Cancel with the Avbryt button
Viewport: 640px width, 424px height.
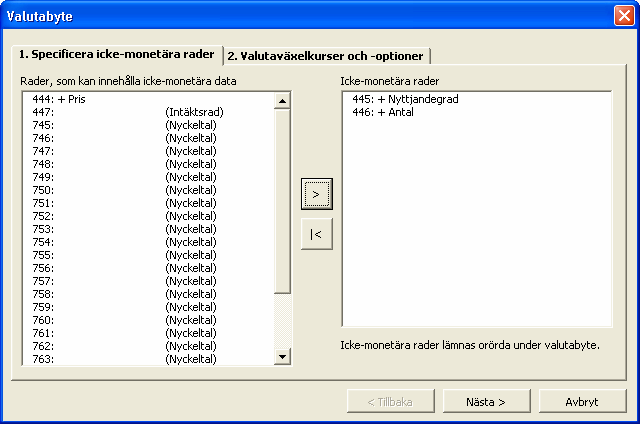(x=582, y=402)
